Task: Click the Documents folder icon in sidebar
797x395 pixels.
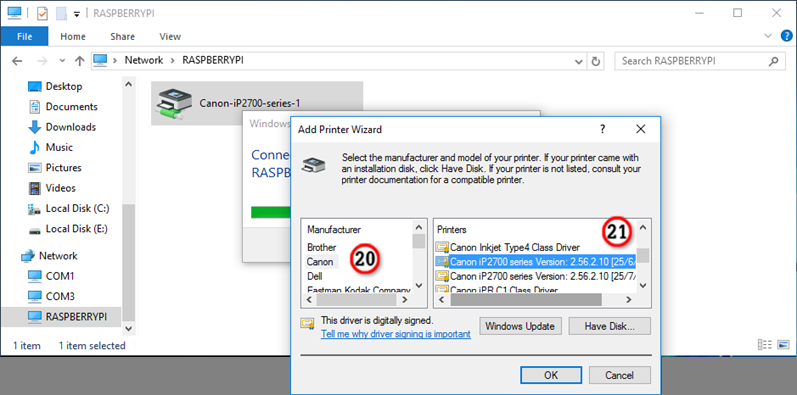Action: tap(35, 107)
